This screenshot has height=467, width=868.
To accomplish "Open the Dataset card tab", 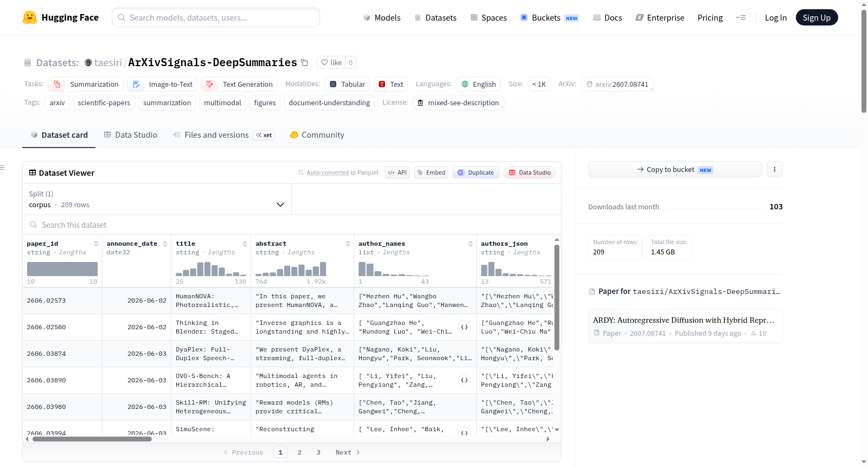I will click(x=59, y=135).
